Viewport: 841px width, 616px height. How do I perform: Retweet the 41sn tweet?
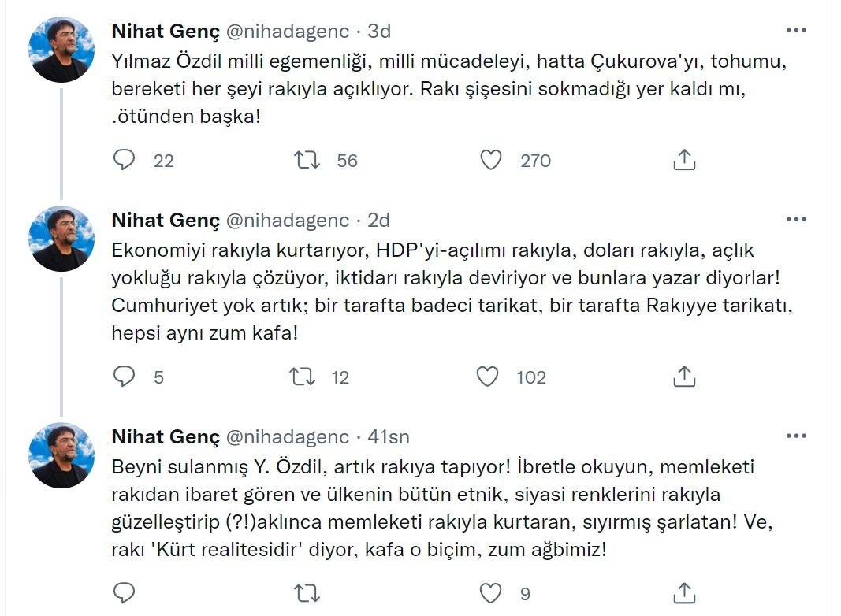[306, 592]
